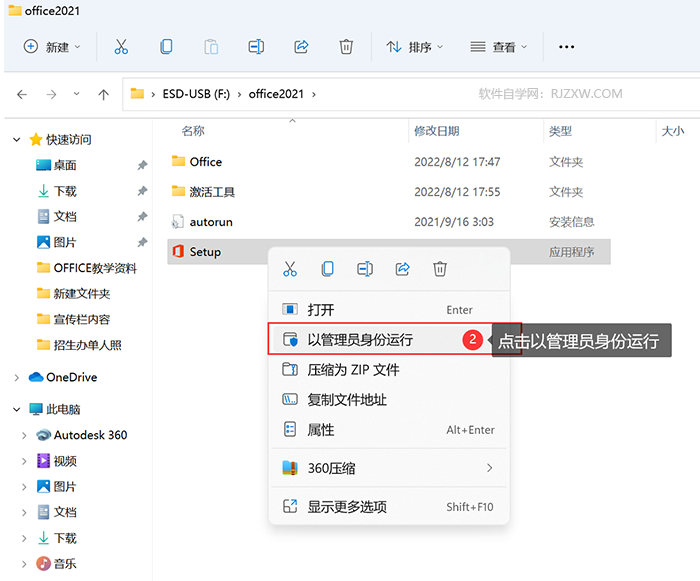Click the pin icon next to 下载
Screen dimensions: 700x581
click(142, 191)
